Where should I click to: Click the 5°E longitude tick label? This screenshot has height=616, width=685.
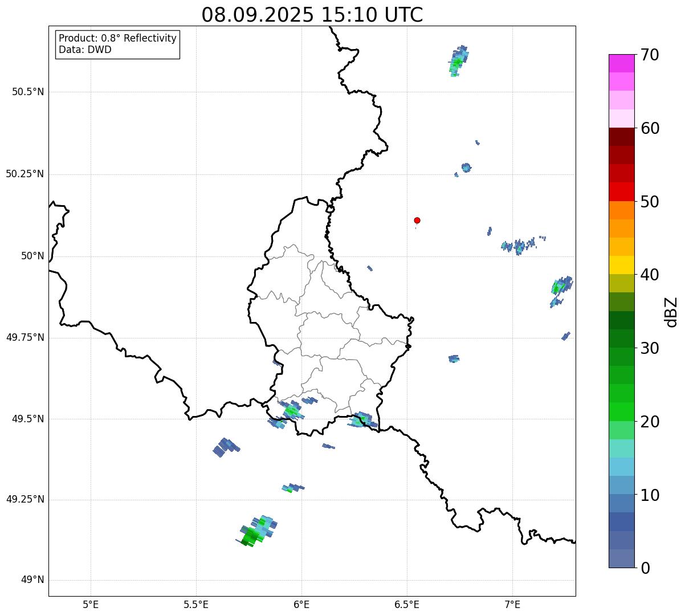coord(91,605)
